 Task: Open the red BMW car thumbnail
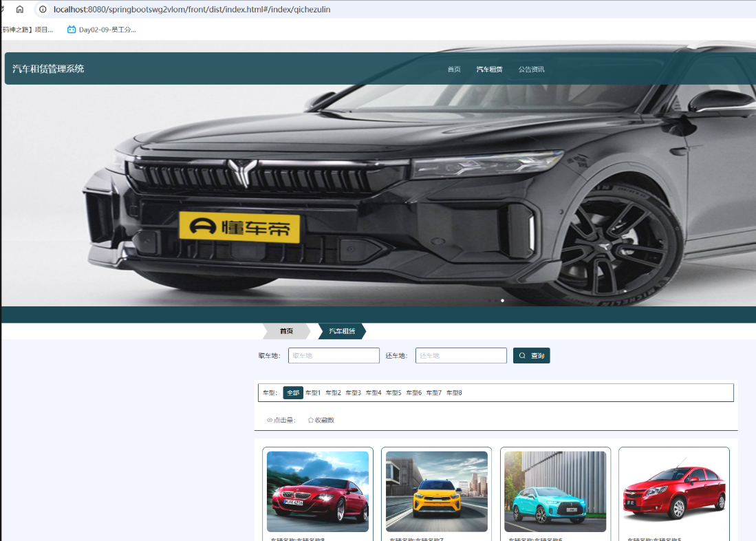point(318,491)
